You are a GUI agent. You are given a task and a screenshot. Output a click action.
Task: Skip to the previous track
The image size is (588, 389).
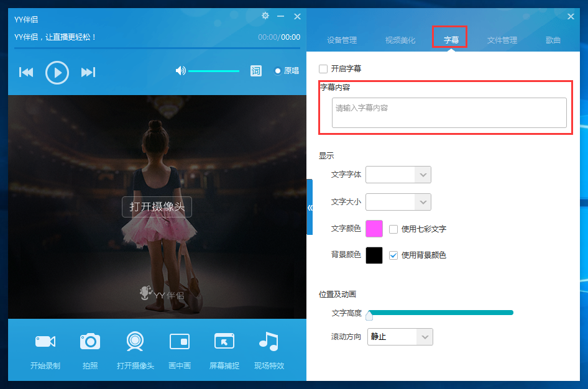click(26, 72)
